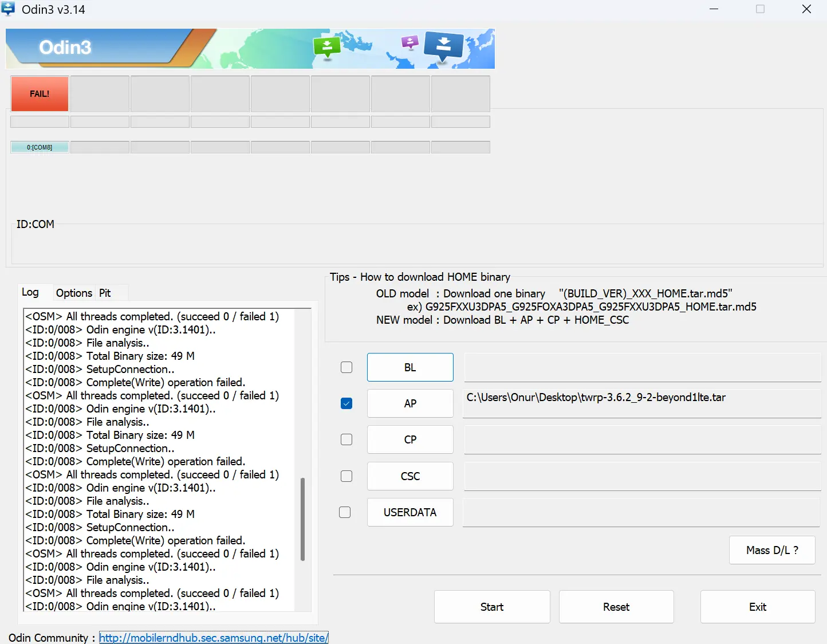The image size is (827, 644).
Task: Open the Options tab
Action: (74, 293)
